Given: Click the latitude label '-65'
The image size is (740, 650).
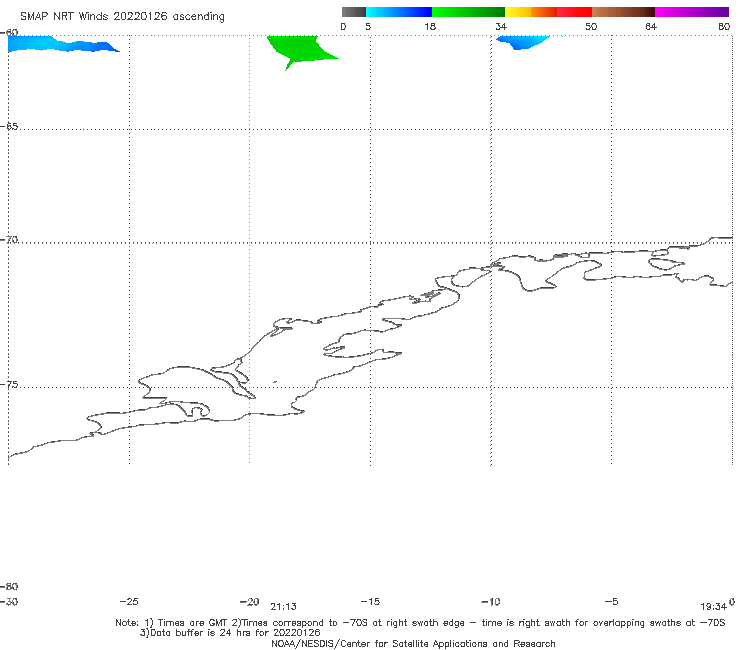Looking at the screenshot, I should coord(9,127).
